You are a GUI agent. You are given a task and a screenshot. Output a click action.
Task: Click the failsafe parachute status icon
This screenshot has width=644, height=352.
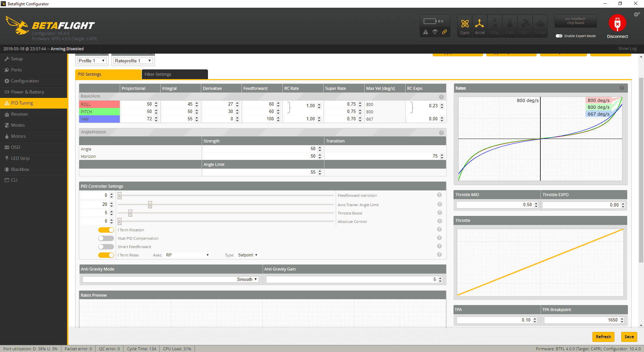pos(435,32)
